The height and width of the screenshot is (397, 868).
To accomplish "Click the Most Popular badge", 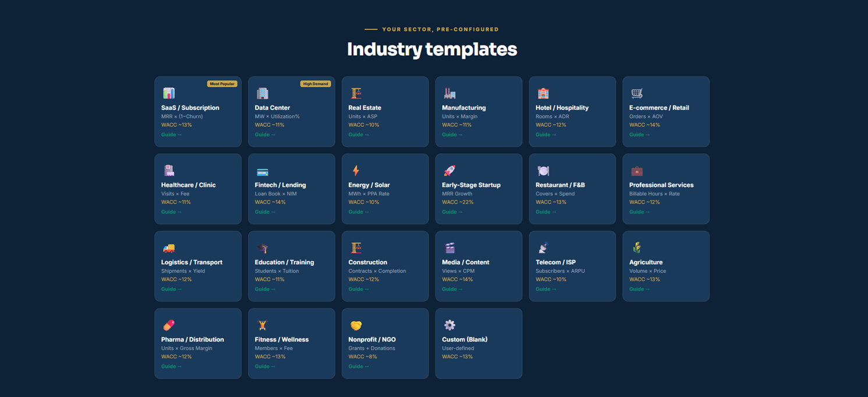I will click(x=222, y=84).
